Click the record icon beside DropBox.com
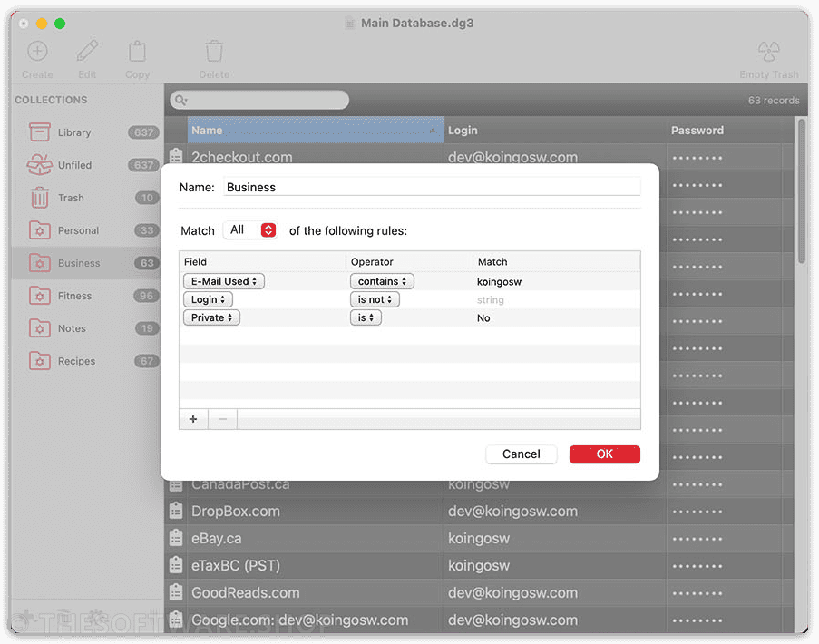 point(176,511)
